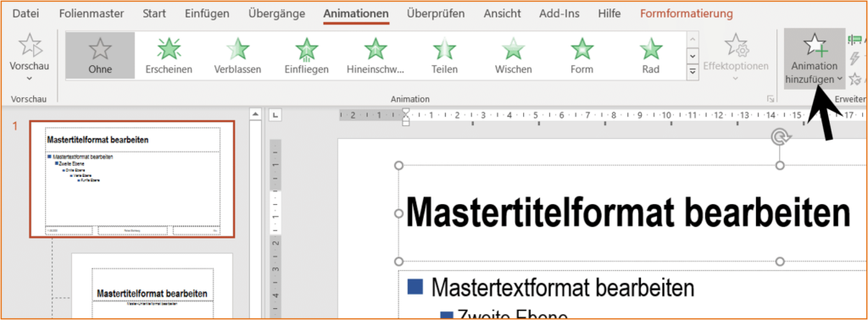This screenshot has height=320, width=868.
Task: Click the vertical ruler
Action: point(275,229)
